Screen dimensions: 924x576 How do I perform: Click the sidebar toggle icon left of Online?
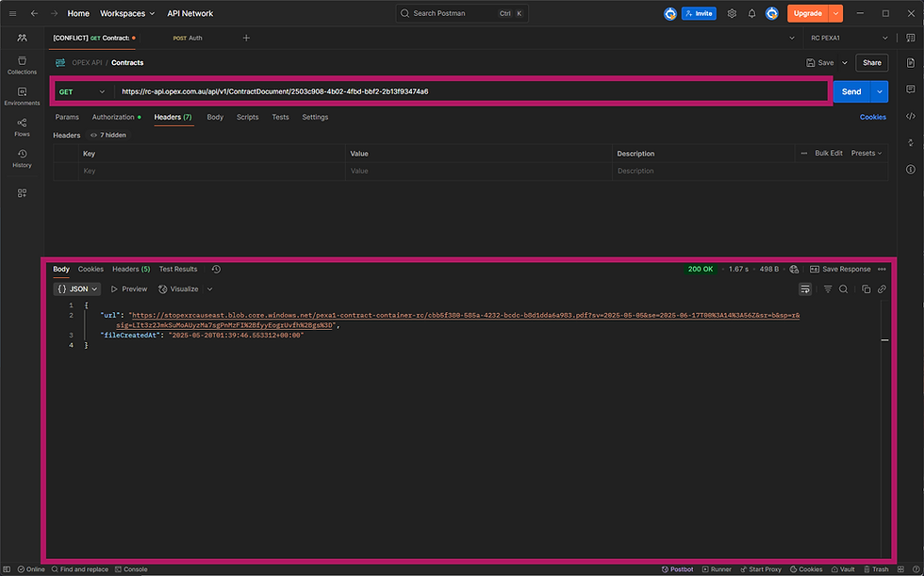(x=8, y=569)
